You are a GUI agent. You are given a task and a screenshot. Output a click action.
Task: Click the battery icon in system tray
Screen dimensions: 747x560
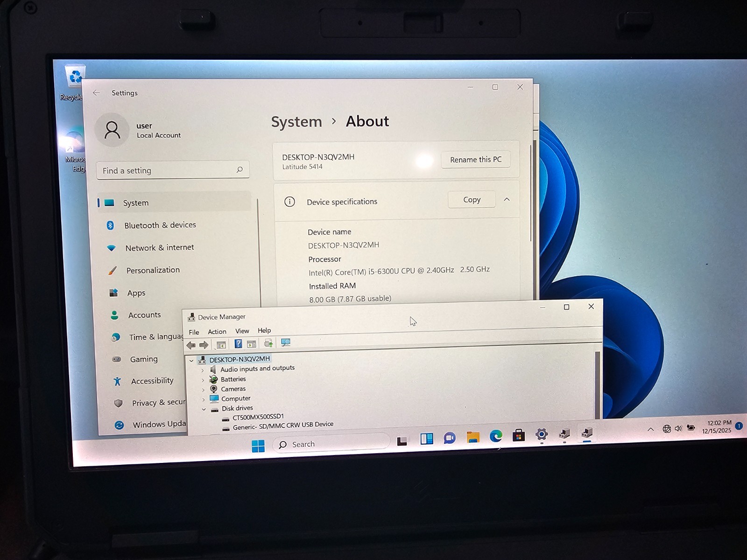691,428
